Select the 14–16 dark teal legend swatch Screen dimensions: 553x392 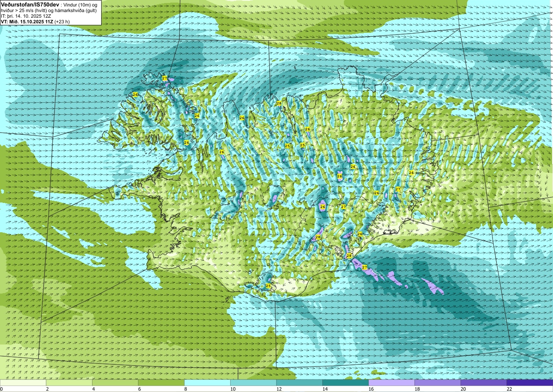tap(346, 383)
